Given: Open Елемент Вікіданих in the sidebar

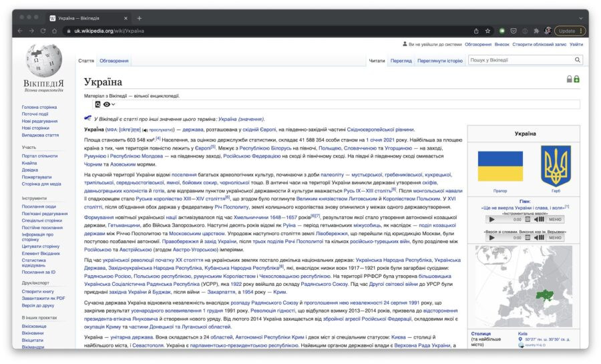Looking at the screenshot, I should [41, 254].
